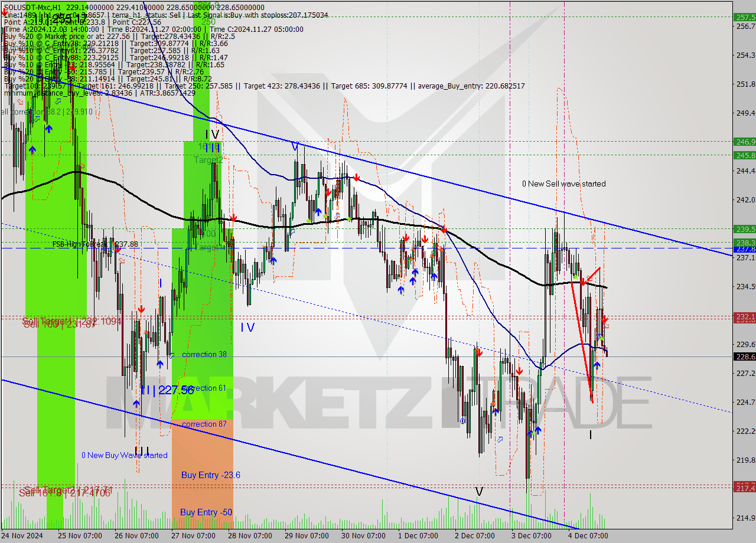Select the 'Buy Entry -50' label
This screenshot has width=756, height=543.
207,512
